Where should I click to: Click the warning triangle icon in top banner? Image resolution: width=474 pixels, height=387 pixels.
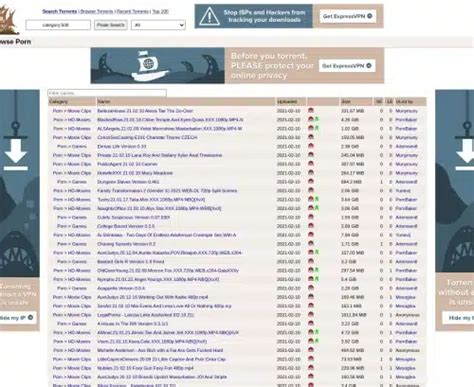(x=209, y=16)
